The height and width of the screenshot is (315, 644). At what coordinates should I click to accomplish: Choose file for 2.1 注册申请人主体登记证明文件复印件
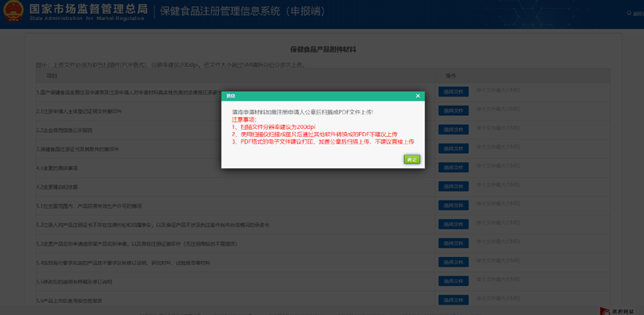453,110
